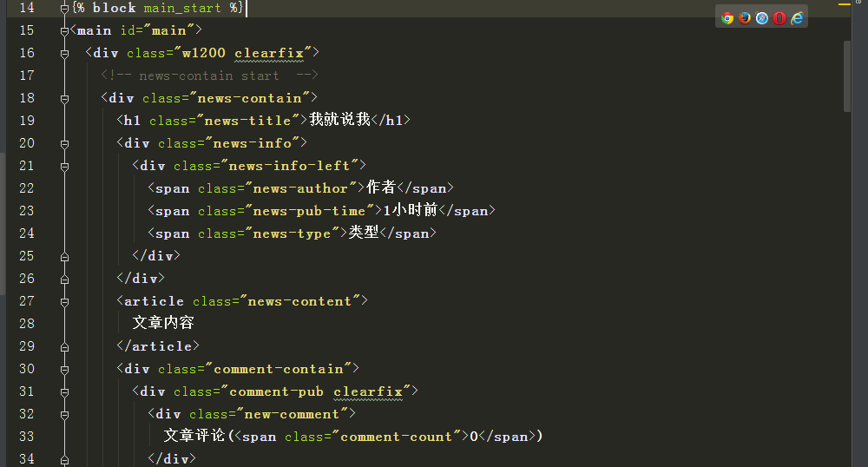The width and height of the screenshot is (868, 467).
Task: Collapse news-contain div fold on line 18
Action: 64,98
